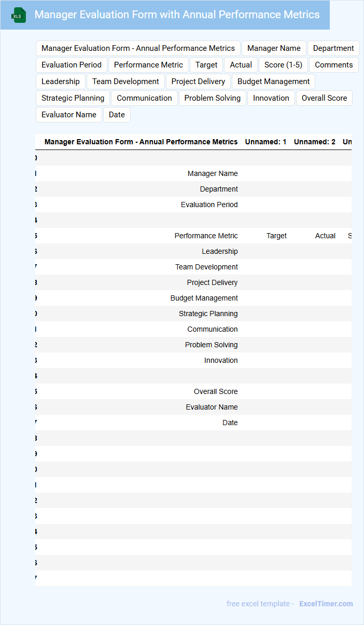Viewport: 364px width, 625px height.
Task: Select the Project Delivery table cell
Action: (x=212, y=282)
